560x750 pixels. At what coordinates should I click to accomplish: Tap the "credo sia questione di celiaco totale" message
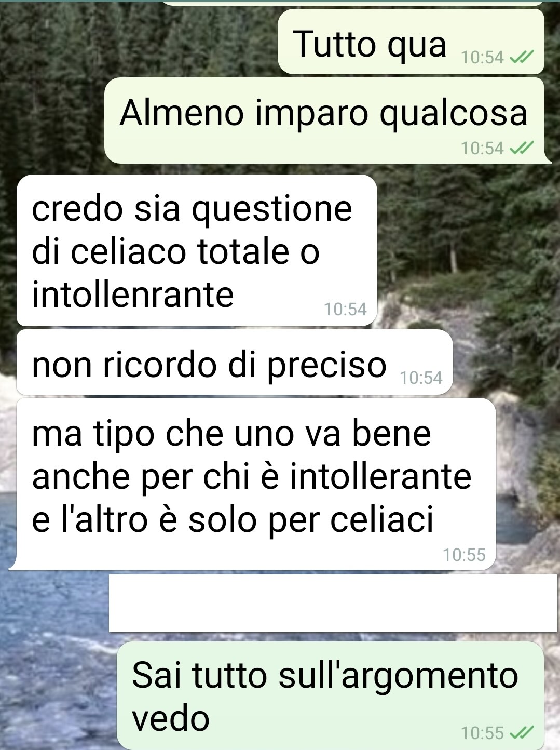coord(197,250)
